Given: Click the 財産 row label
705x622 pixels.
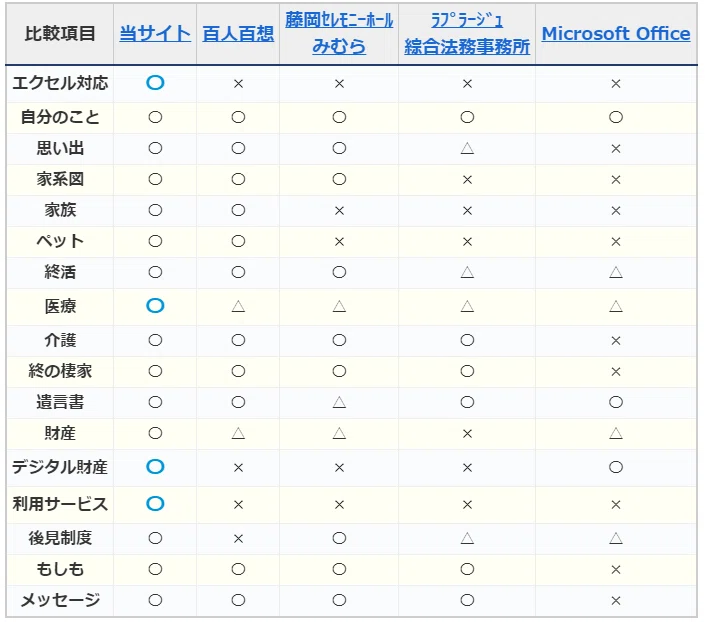Looking at the screenshot, I should 60,434.
